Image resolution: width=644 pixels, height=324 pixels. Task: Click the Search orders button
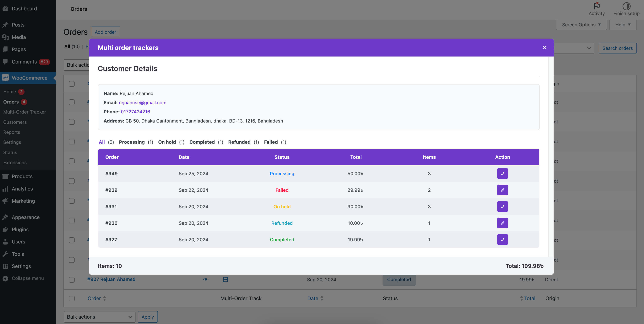617,48
